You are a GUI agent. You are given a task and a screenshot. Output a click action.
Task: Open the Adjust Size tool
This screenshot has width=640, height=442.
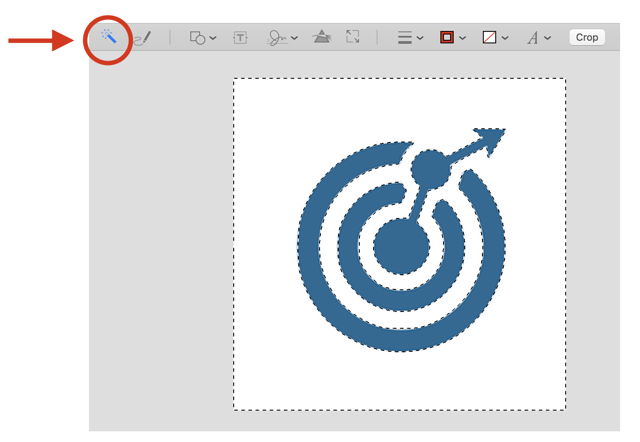pos(353,36)
